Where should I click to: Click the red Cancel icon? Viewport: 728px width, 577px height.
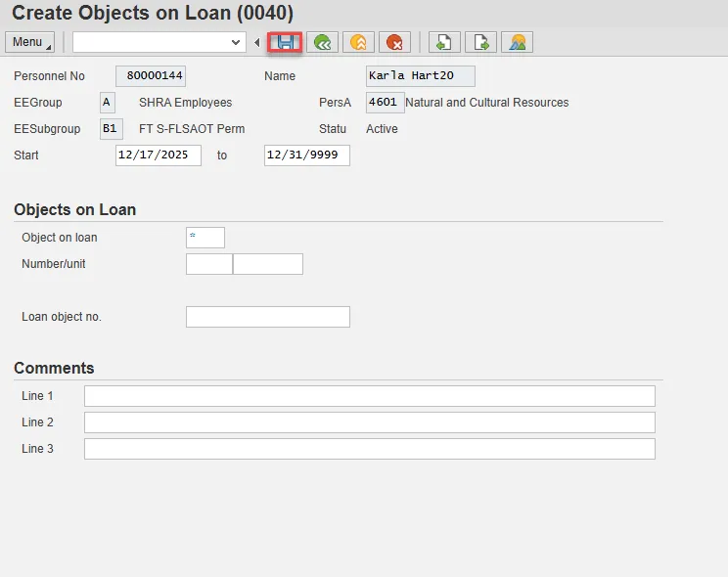coord(394,42)
